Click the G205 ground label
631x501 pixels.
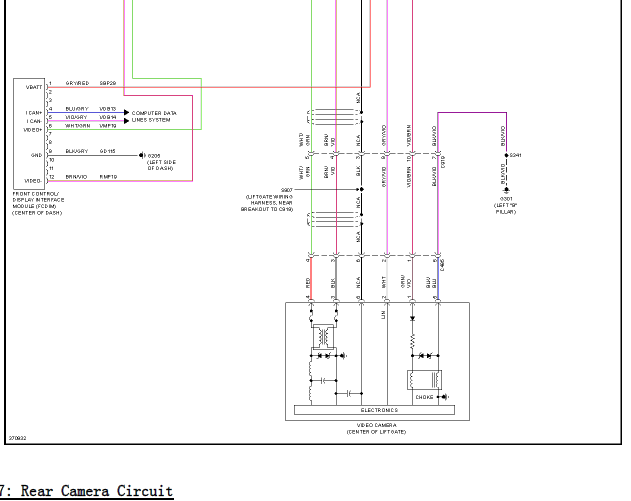point(154,156)
